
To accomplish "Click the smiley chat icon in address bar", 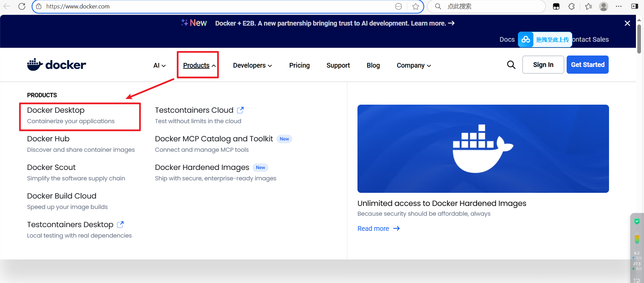I will pyautogui.click(x=399, y=6).
